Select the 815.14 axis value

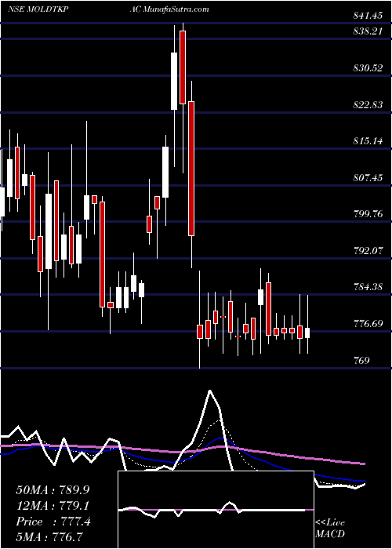368,141
